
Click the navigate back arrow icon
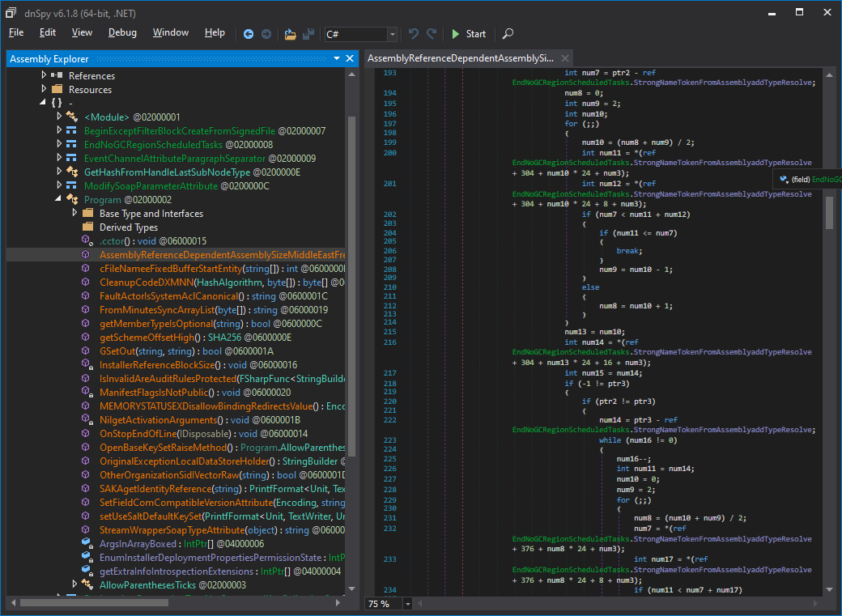pyautogui.click(x=249, y=34)
